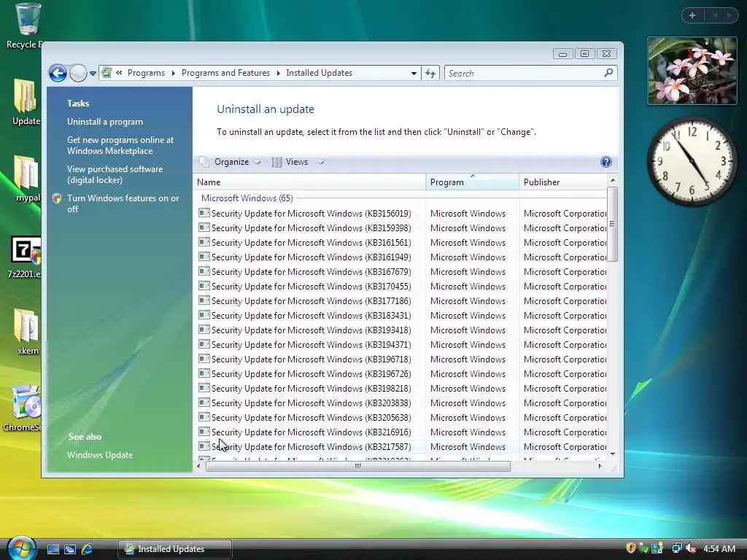The width and height of the screenshot is (747, 560).
Task: Click the Forward navigation arrow button
Action: point(78,74)
